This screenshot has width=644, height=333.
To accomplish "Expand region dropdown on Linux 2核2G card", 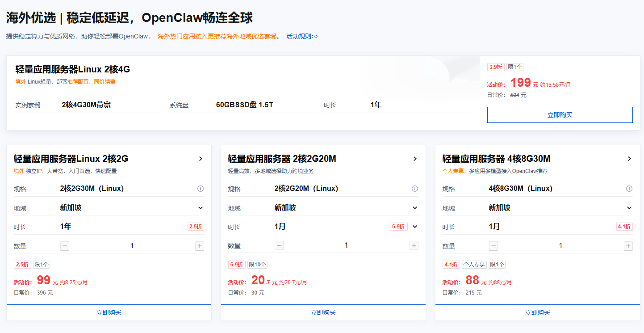I will 201,208.
